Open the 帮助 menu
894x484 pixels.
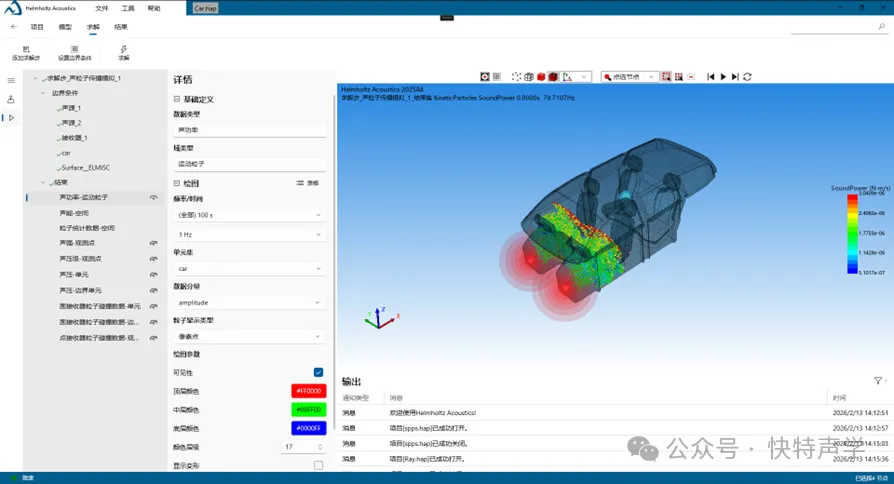tap(154, 8)
